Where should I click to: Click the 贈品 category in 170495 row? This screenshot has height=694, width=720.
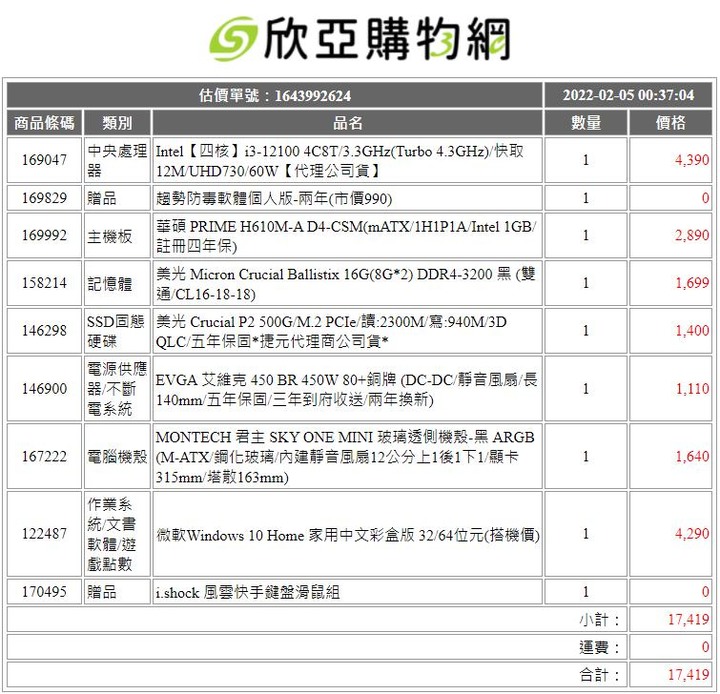click(x=117, y=592)
